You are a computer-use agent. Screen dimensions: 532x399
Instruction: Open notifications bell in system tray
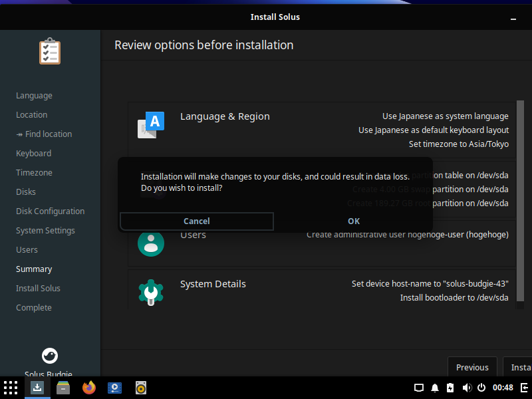click(435, 388)
